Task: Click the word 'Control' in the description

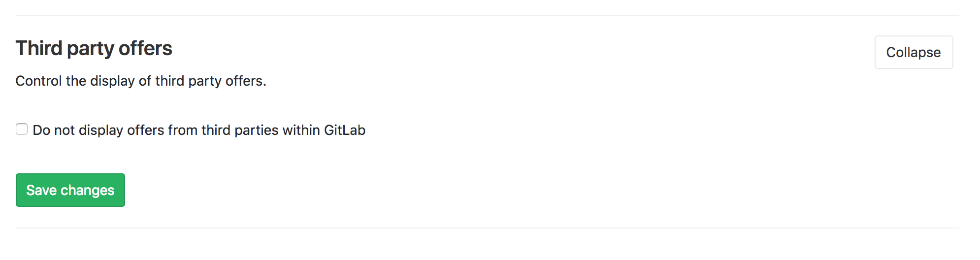Action: tap(39, 81)
